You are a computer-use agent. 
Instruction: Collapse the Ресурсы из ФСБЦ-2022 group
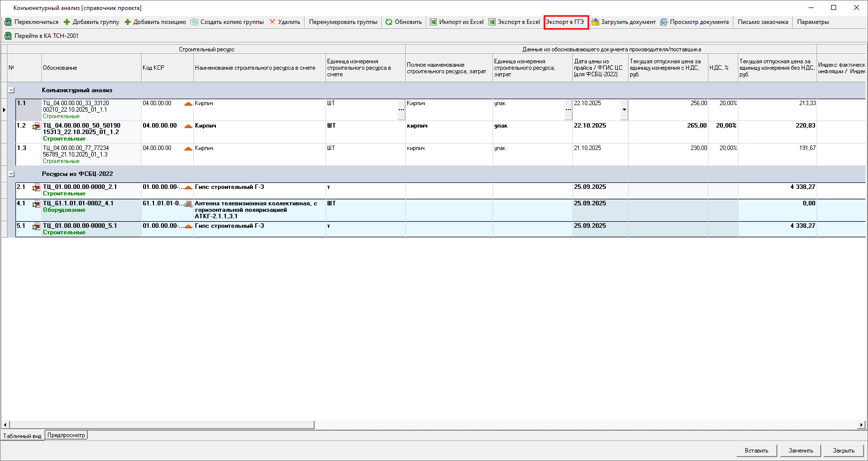pyautogui.click(x=11, y=174)
